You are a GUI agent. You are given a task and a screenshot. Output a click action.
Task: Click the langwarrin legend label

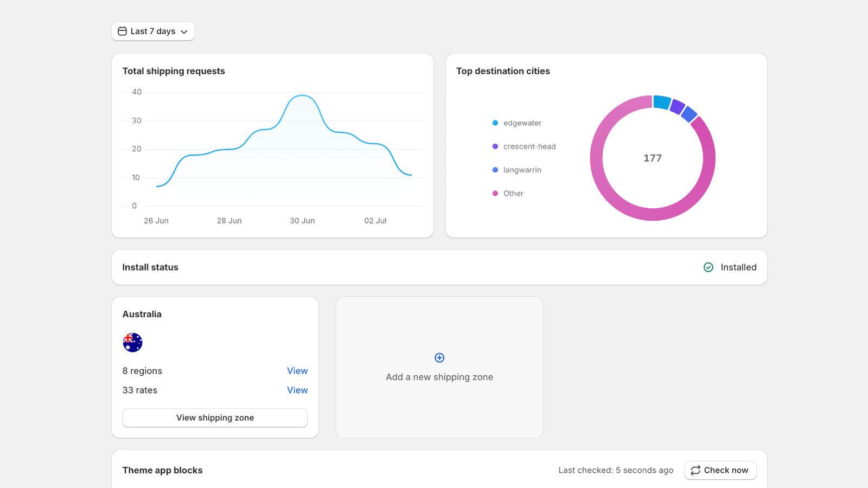[522, 170]
